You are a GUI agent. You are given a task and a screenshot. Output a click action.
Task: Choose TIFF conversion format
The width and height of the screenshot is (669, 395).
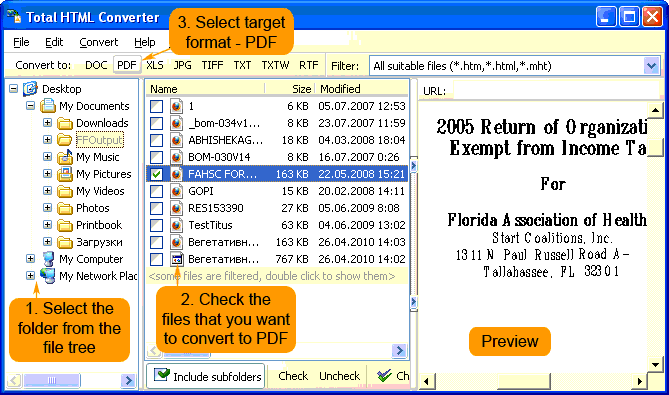[212, 65]
